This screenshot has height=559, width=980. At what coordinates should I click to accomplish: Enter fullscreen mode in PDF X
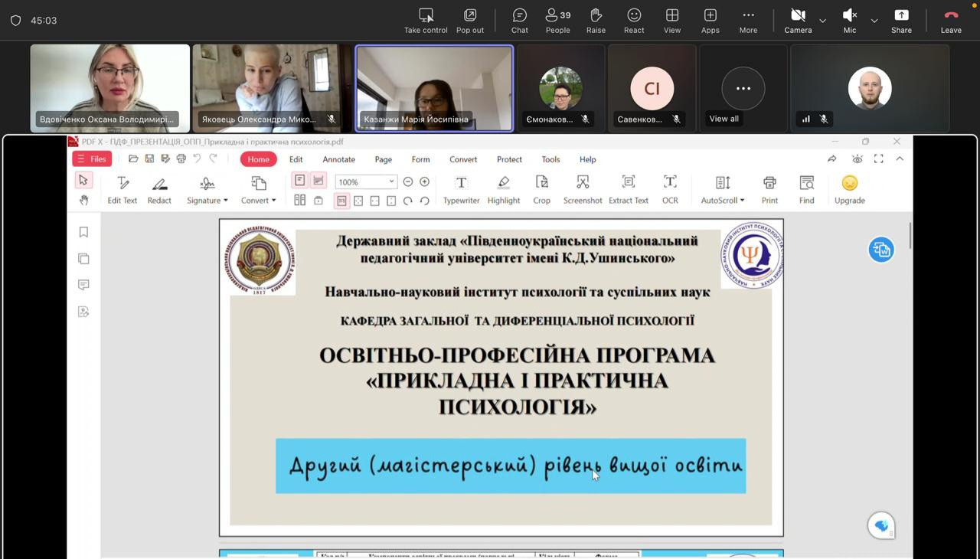(x=879, y=159)
